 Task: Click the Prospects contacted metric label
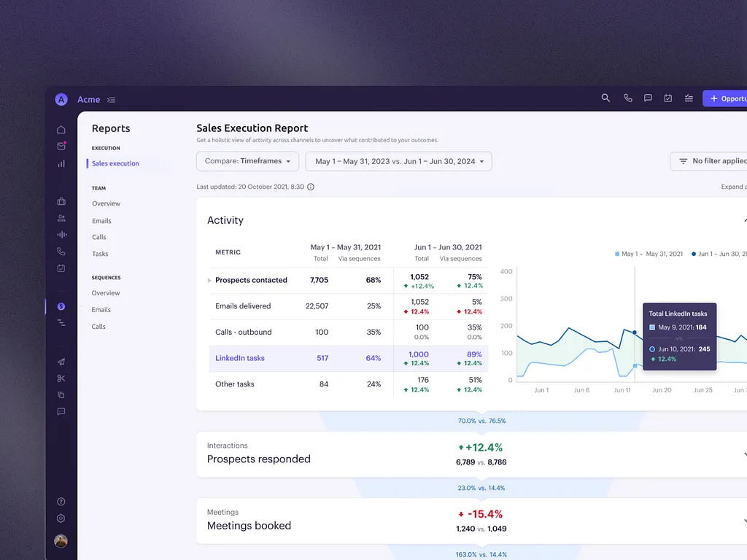pyautogui.click(x=251, y=280)
